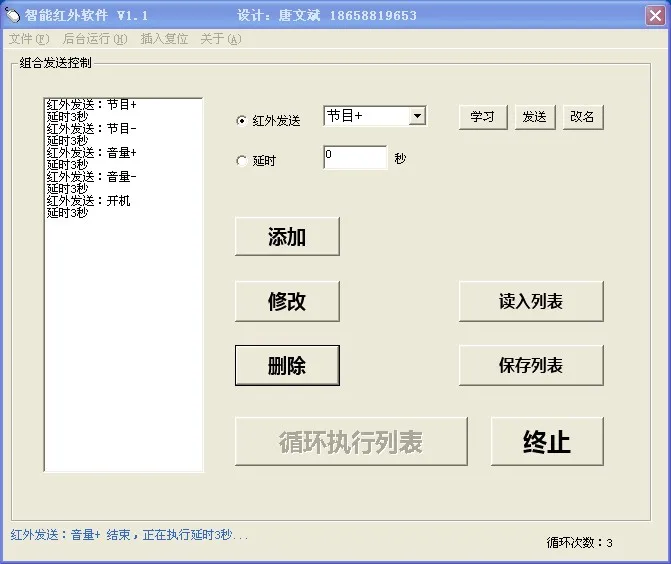The image size is (671, 564).
Task: Select the 延时3秒 row below 音量-
Action: point(123,188)
